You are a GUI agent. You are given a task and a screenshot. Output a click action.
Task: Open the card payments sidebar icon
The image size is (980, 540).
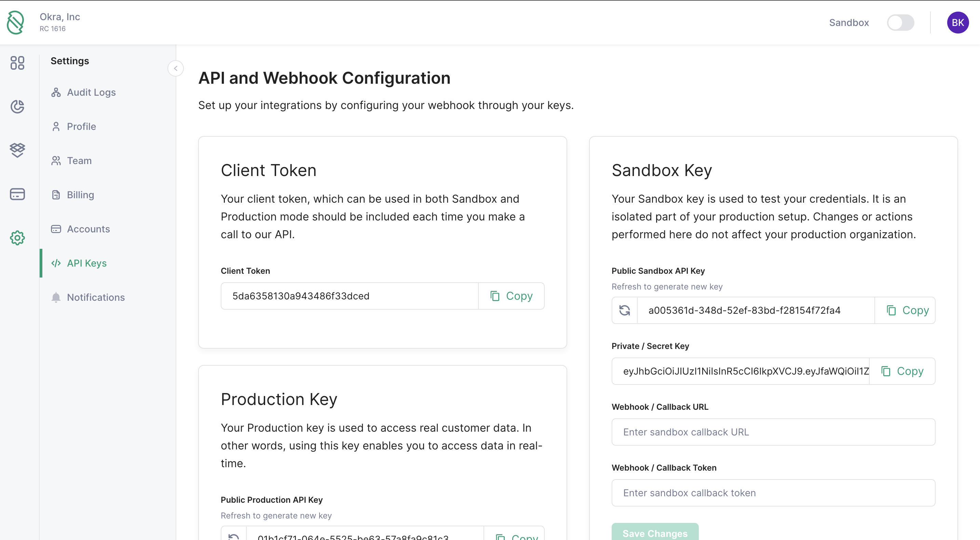pyautogui.click(x=17, y=194)
